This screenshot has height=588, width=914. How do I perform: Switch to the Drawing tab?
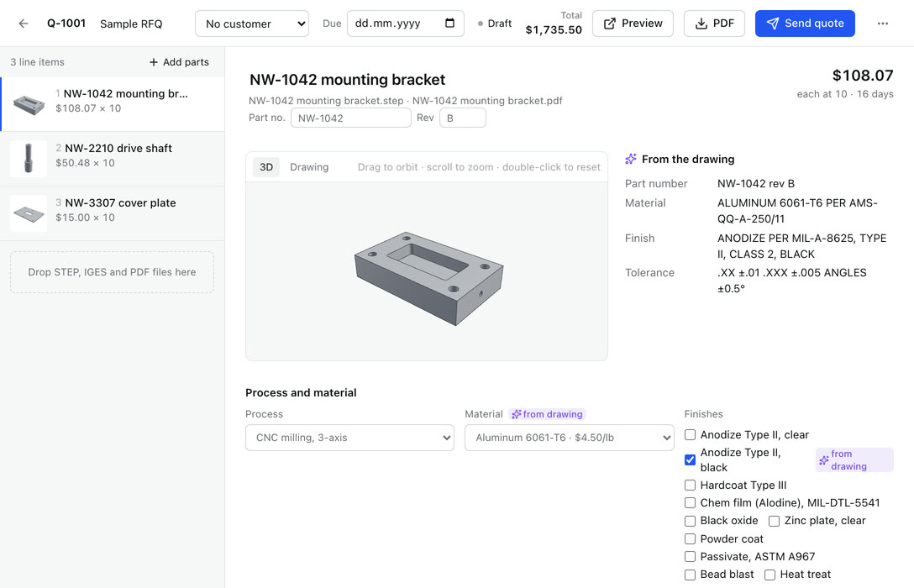pos(309,167)
